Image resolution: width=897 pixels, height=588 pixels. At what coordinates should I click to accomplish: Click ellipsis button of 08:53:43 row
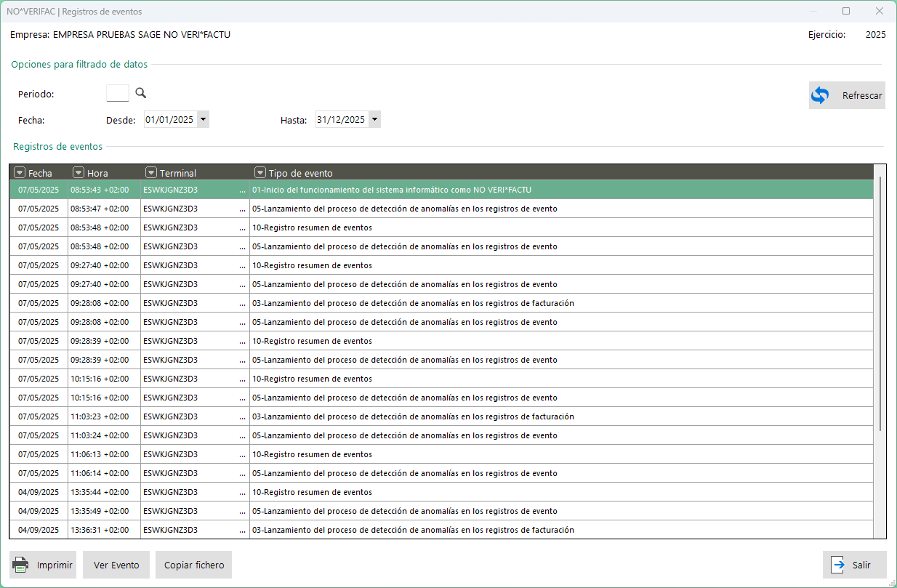(x=242, y=190)
